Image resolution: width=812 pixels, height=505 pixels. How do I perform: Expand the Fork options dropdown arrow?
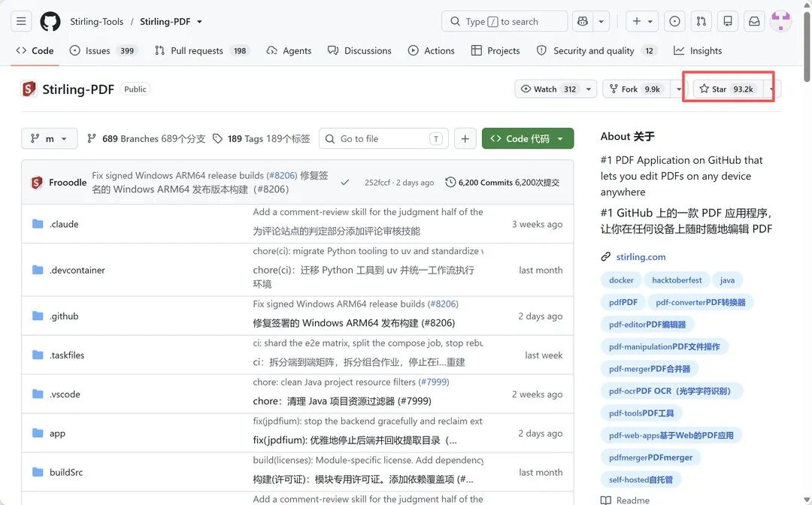(678, 89)
